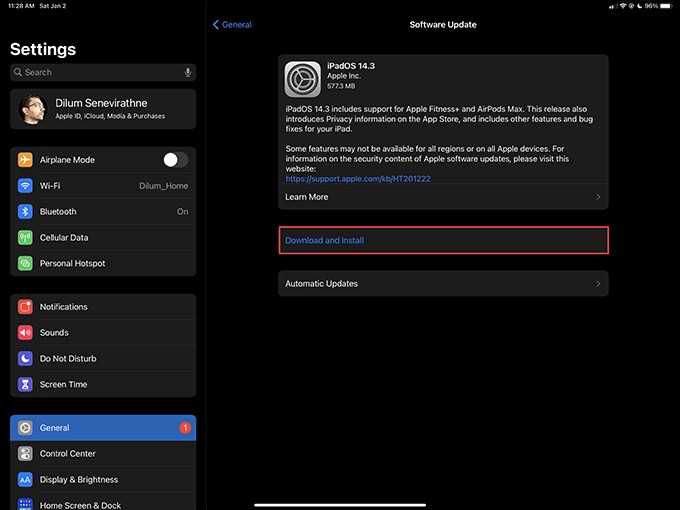Viewport: 680px width, 510px height.
Task: Tap the microphone dictation icon in Search
Action: [188, 72]
